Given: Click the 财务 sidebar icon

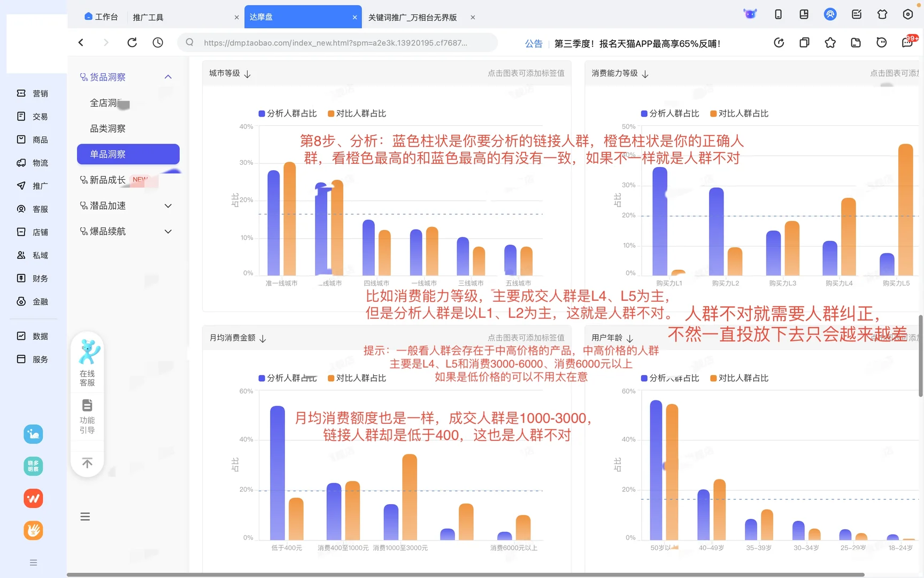Looking at the screenshot, I should 33,278.
